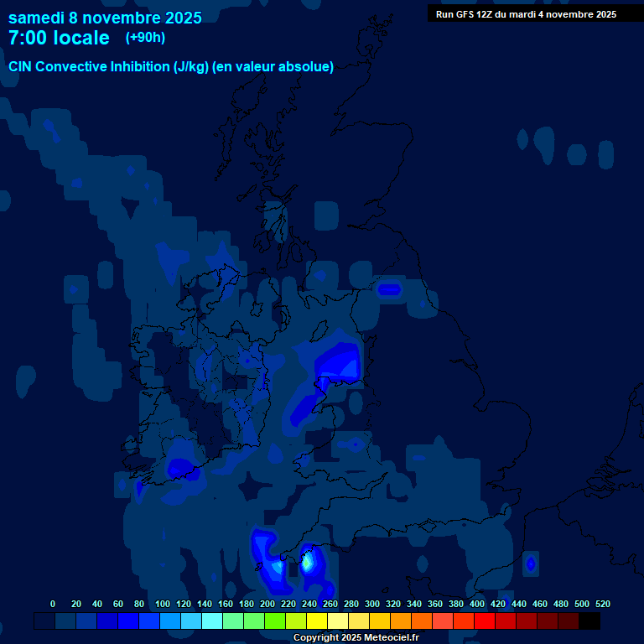644x644 pixels.
Task: Click the legend value label 520
Action: tap(602, 604)
